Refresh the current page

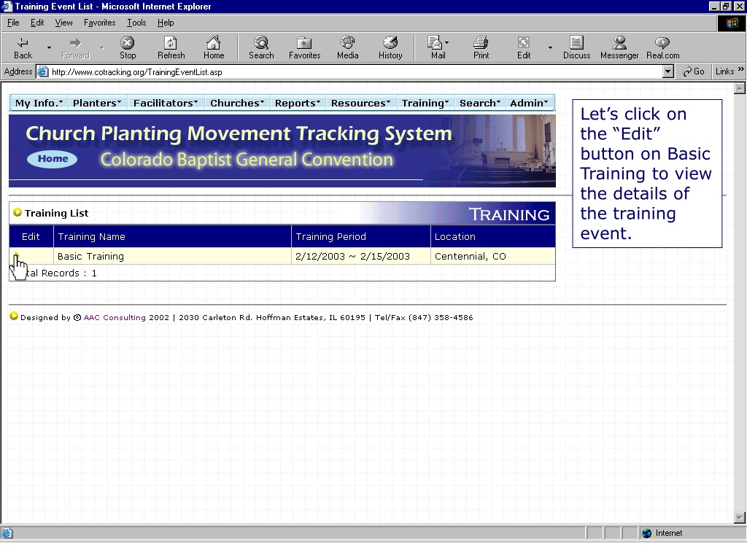click(171, 47)
